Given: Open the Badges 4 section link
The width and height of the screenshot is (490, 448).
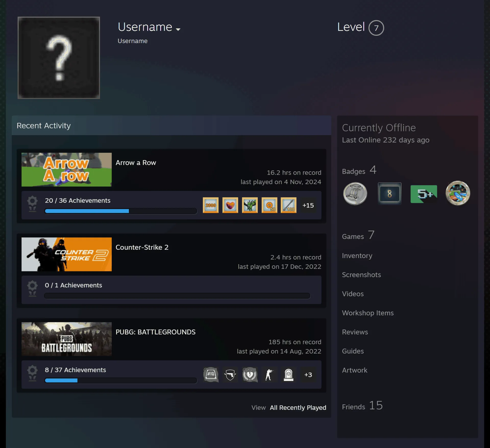Looking at the screenshot, I should (x=359, y=170).
